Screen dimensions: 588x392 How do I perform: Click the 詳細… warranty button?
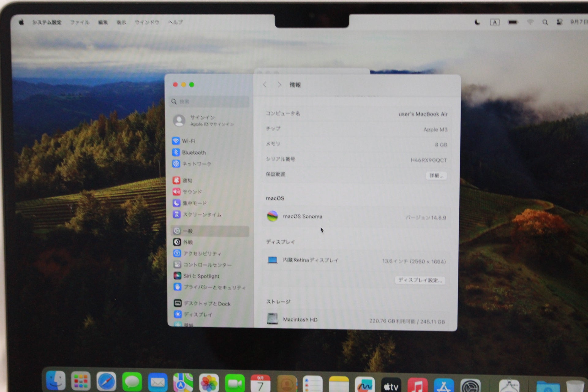(436, 175)
